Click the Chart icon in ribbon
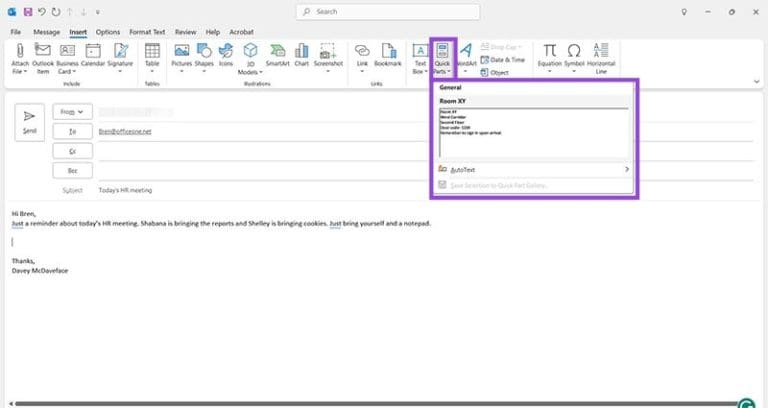Viewport: 768px width, 408px height. (x=303, y=51)
